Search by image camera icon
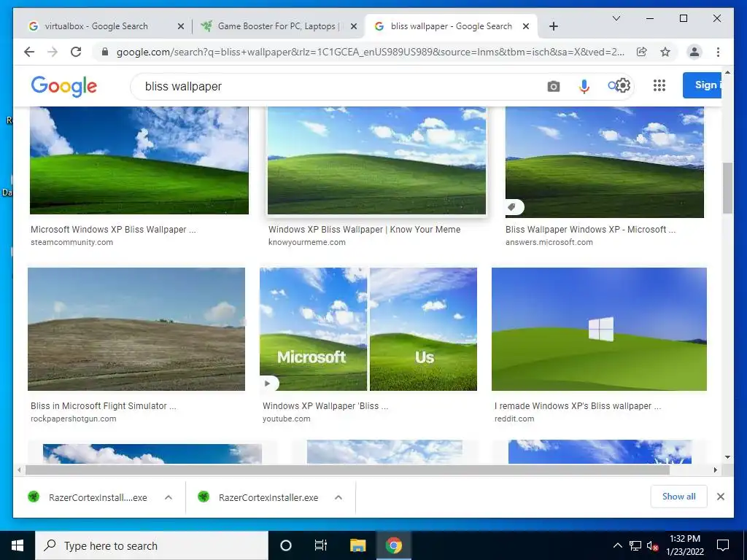The image size is (747, 560). tap(553, 86)
